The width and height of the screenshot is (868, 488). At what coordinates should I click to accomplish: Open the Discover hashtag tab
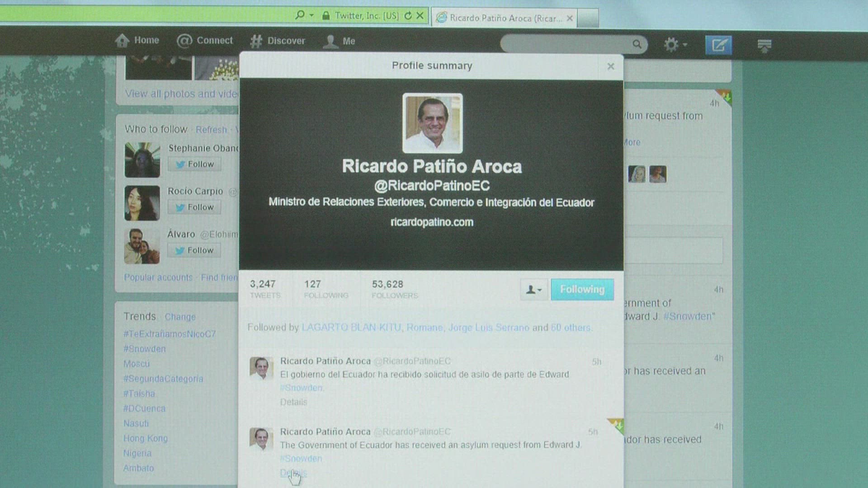pos(278,41)
